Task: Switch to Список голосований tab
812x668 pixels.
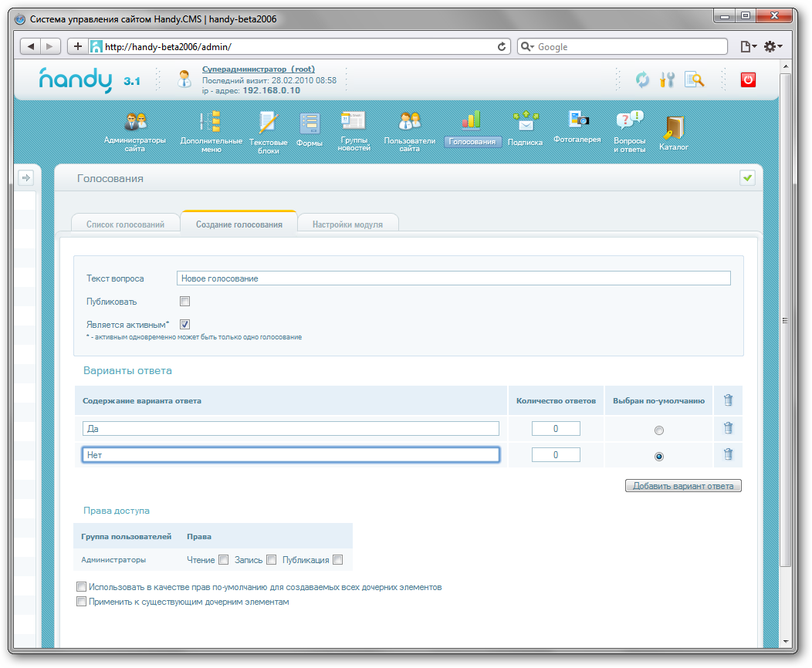Action: pyautogui.click(x=125, y=224)
